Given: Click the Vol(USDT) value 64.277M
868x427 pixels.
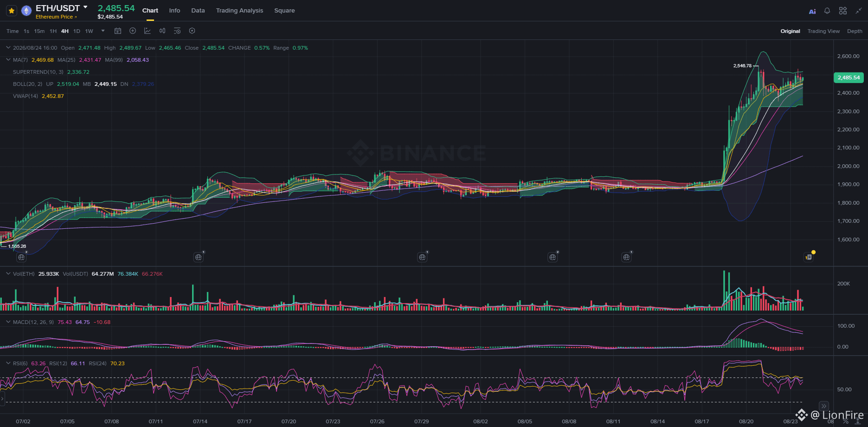Looking at the screenshot, I should 103,274.
